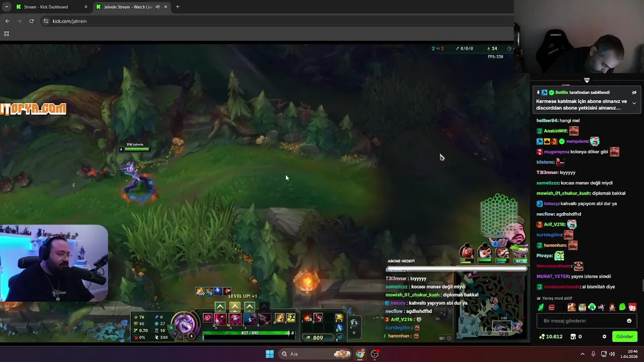The width and height of the screenshot is (644, 362).
Task: Cast the R ultimate ability icon
Action: point(265,319)
